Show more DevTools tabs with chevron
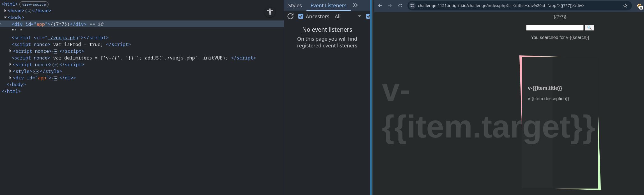644x195 pixels. (x=355, y=5)
